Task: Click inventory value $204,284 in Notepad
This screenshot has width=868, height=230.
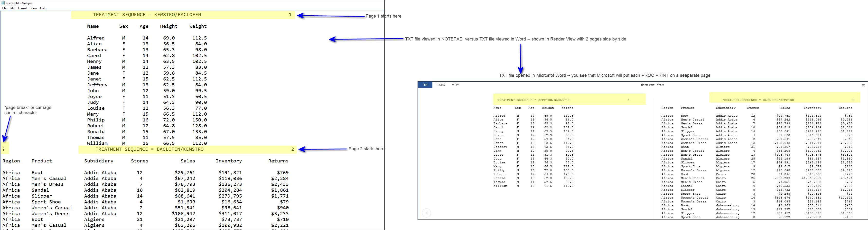Action: click(x=230, y=190)
